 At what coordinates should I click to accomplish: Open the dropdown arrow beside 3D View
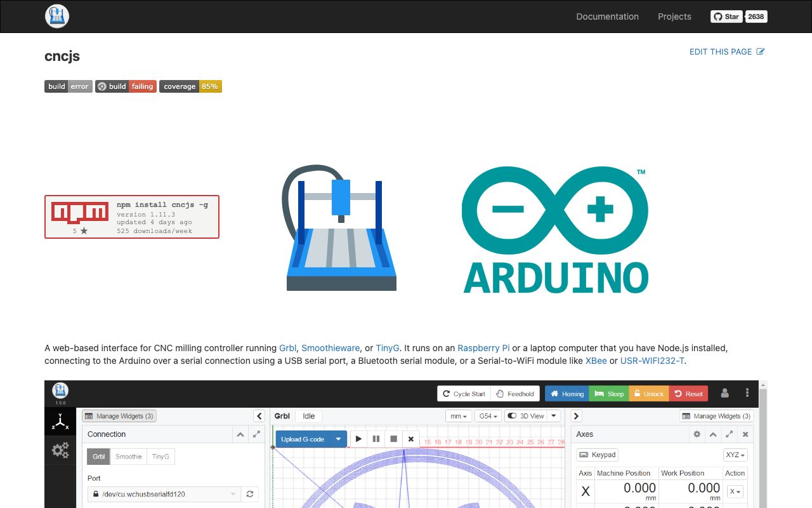point(554,416)
